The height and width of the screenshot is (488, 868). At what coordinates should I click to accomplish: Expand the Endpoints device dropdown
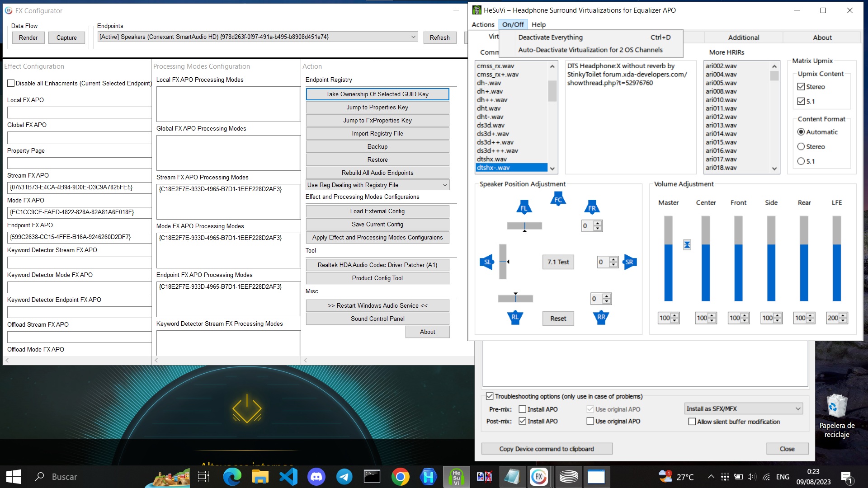pos(258,37)
